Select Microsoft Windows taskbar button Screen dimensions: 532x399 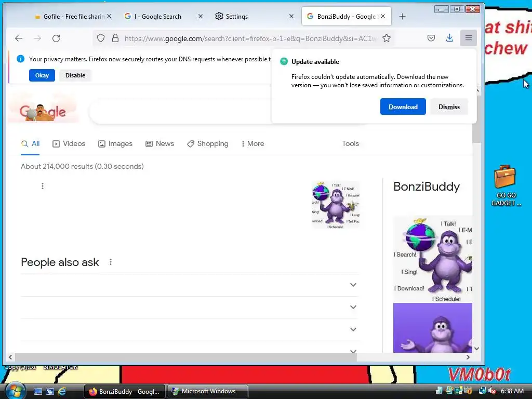pos(208,391)
